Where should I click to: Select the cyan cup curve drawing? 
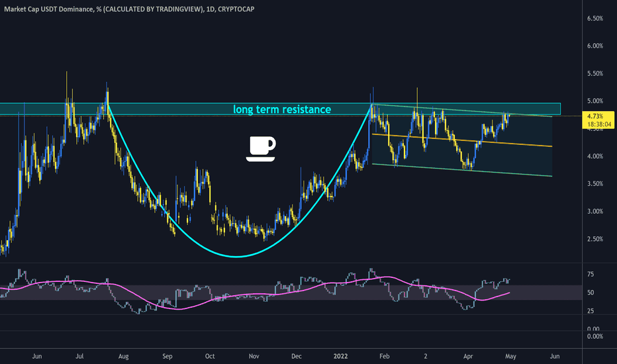(236, 257)
